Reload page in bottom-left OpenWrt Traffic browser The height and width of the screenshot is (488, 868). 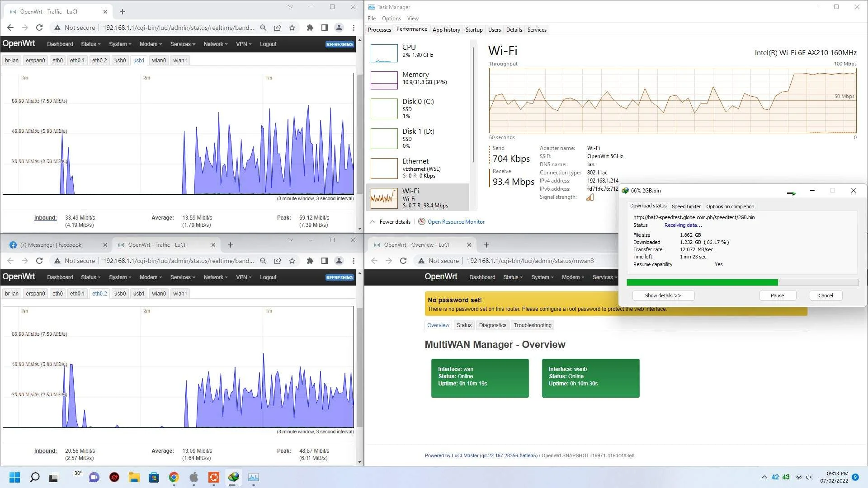tap(39, 261)
